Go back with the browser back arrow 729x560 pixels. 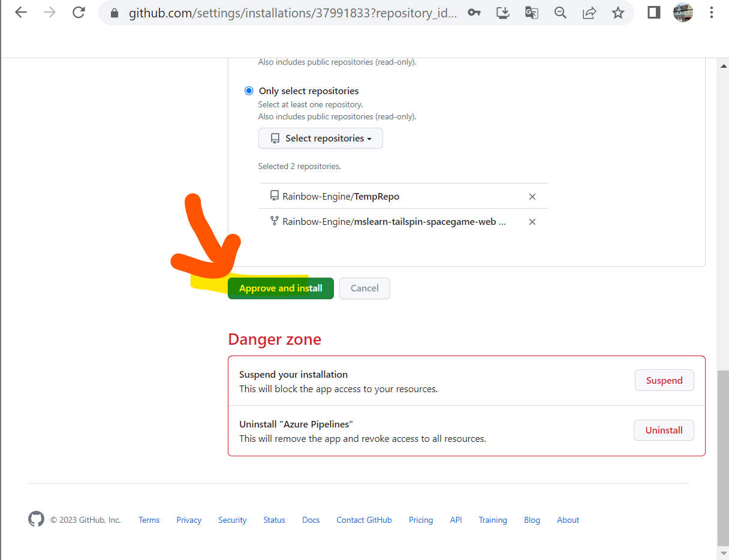click(x=21, y=13)
